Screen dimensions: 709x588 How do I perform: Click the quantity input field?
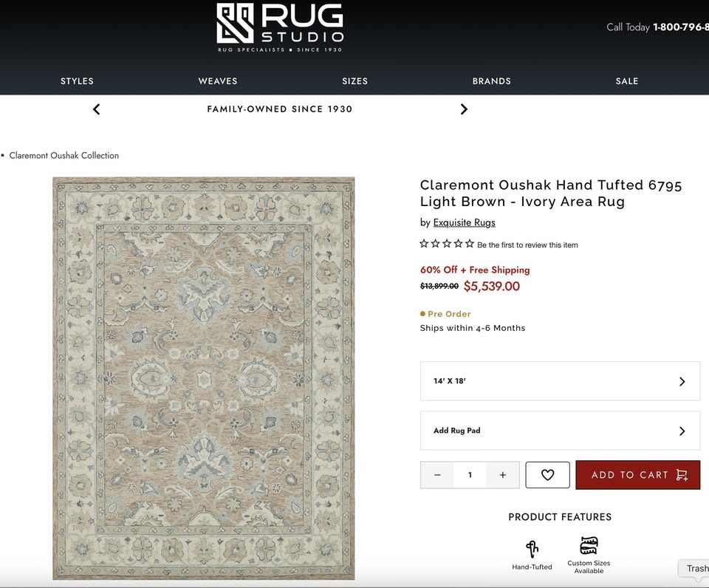pos(470,475)
